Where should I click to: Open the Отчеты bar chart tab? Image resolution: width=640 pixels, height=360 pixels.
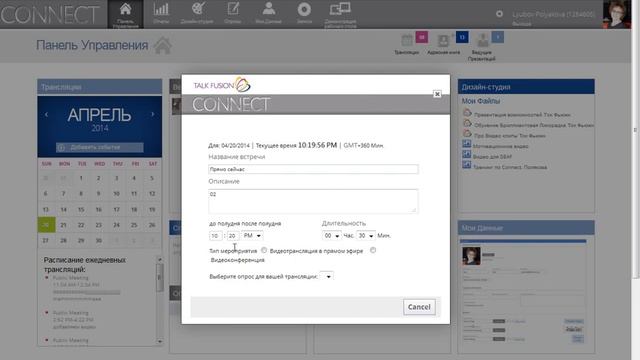pos(161,13)
